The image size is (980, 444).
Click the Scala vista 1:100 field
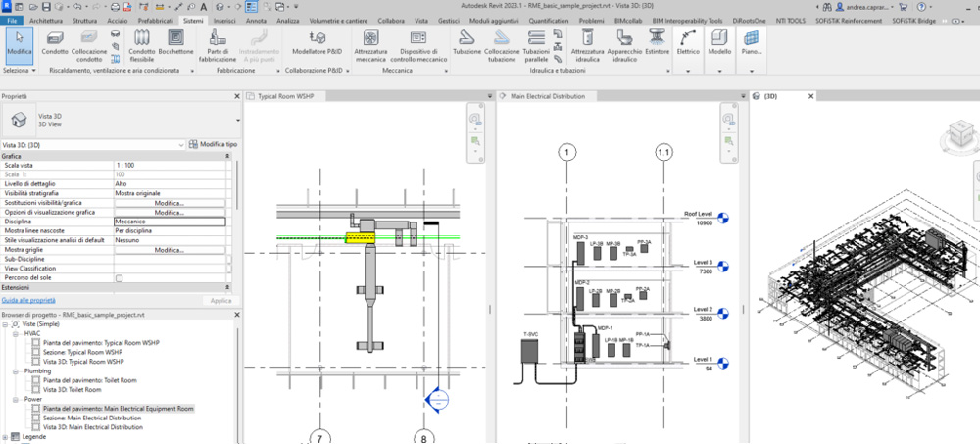point(170,165)
